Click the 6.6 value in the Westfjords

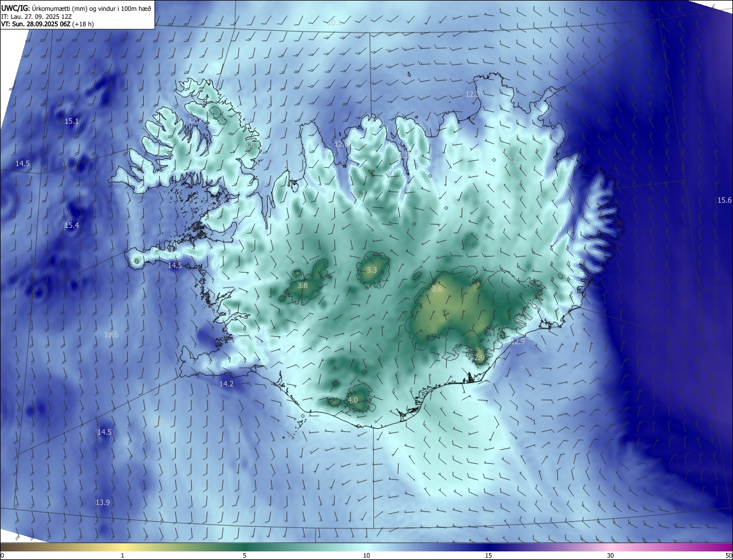click(x=249, y=145)
